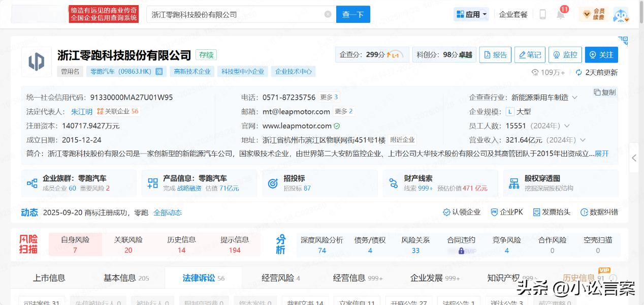The image size is (644, 305).
Task: Open legal representative 朱江明 link
Action: click(81, 111)
